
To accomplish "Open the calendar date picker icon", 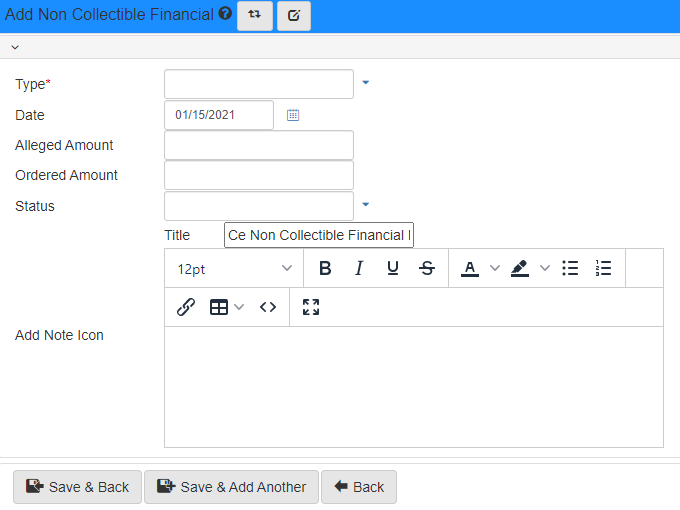I will pos(293,115).
